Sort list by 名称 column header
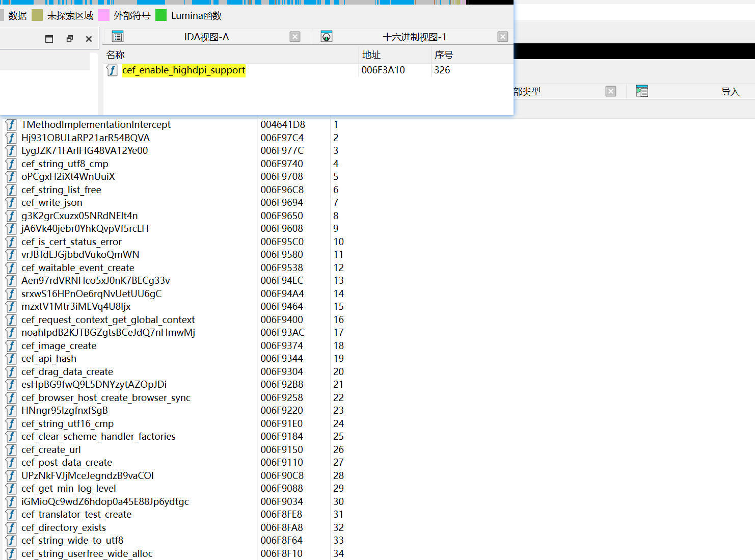 coord(116,55)
